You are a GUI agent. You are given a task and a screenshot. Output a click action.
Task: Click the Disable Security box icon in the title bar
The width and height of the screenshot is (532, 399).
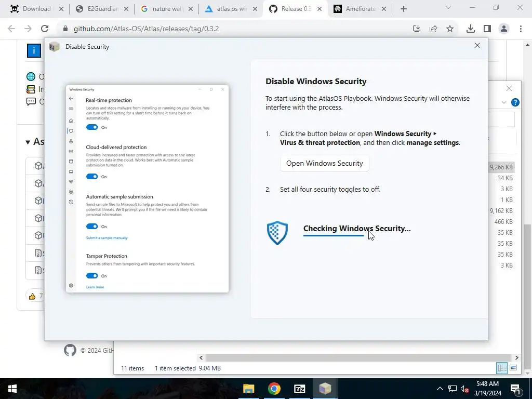pyautogui.click(x=54, y=47)
